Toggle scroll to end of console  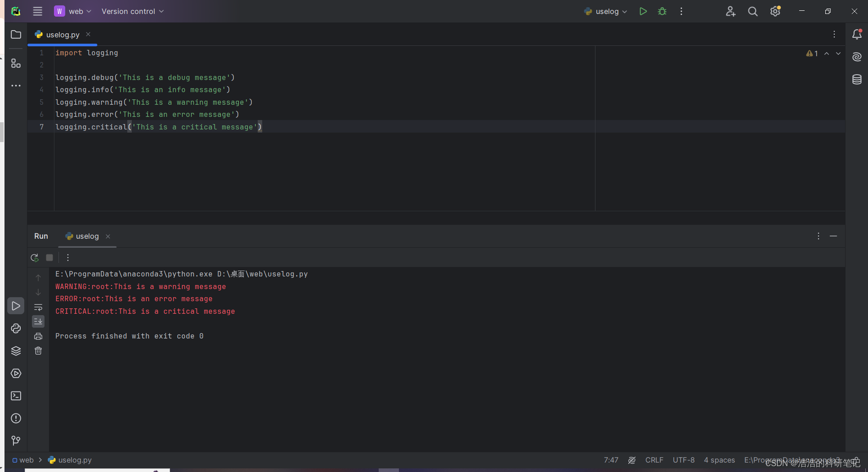tap(38, 321)
